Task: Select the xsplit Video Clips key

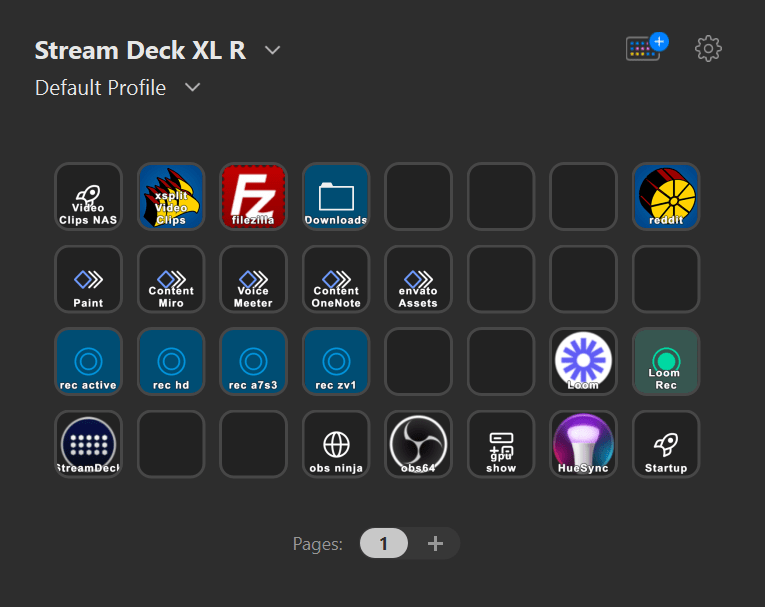Action: [171, 196]
